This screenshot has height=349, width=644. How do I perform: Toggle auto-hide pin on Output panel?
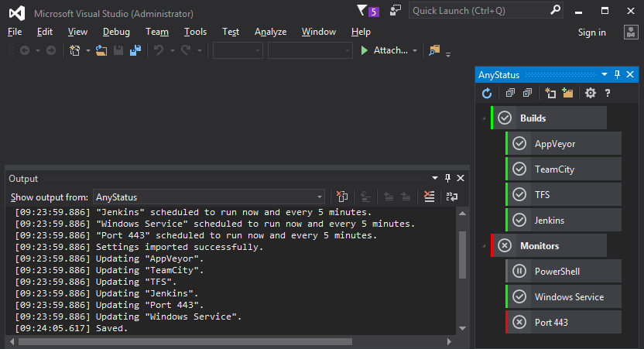click(447, 179)
